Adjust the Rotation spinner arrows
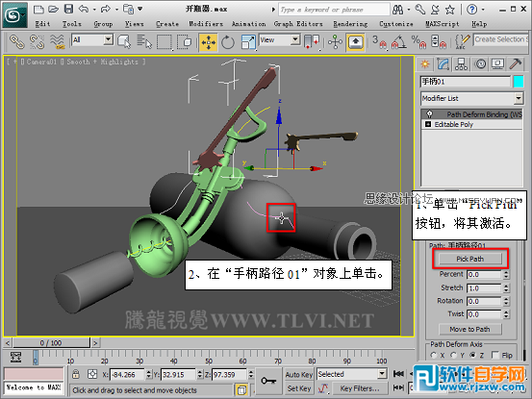 (x=506, y=301)
